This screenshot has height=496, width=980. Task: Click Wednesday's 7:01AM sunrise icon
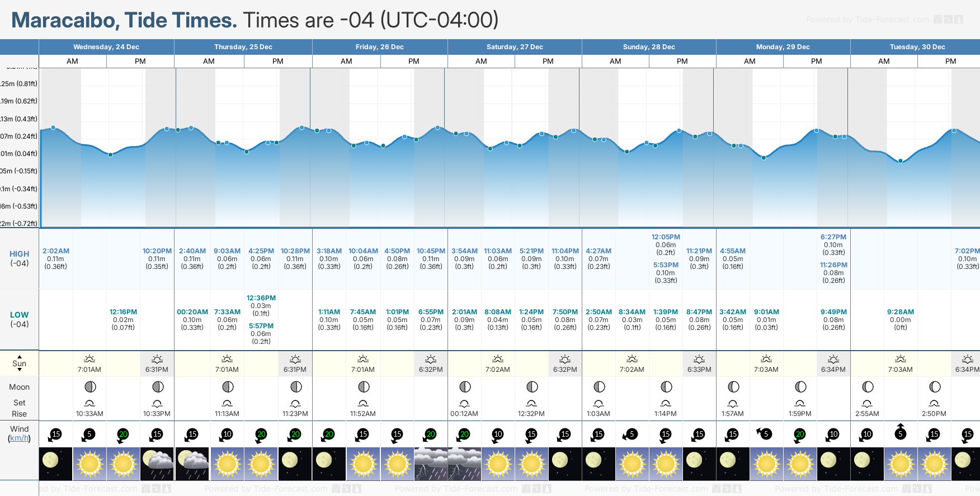[89, 359]
